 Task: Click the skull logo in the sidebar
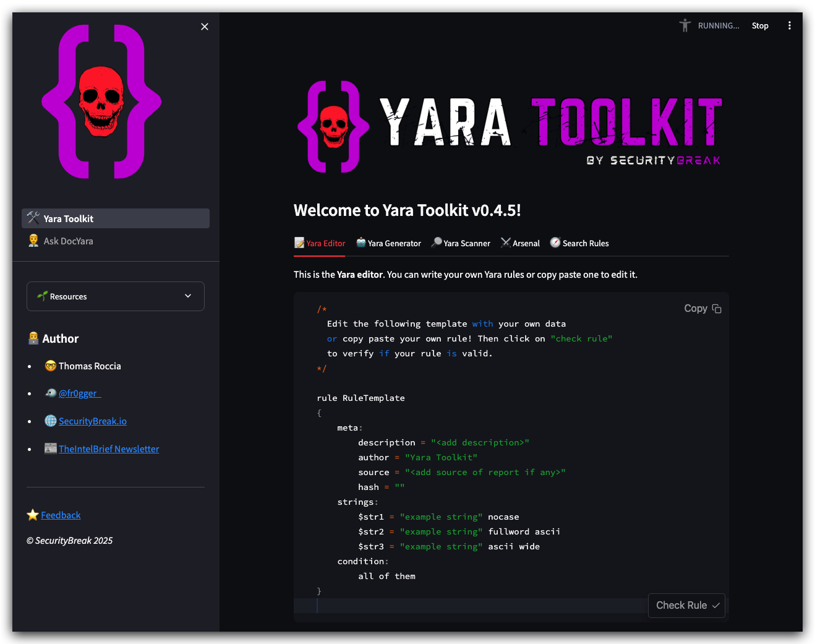pos(101,101)
